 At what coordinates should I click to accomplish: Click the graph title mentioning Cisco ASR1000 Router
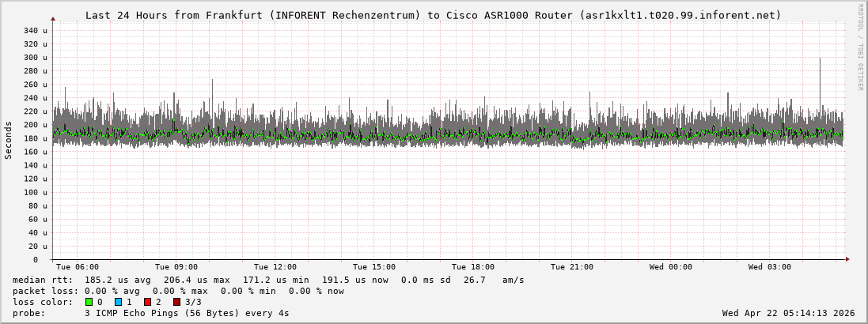433,15
